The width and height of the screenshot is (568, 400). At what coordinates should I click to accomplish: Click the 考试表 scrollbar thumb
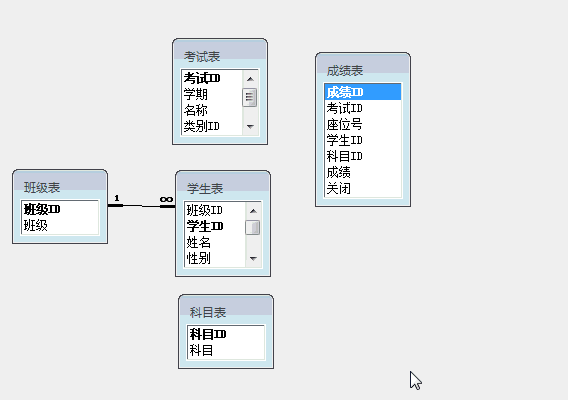pos(250,97)
